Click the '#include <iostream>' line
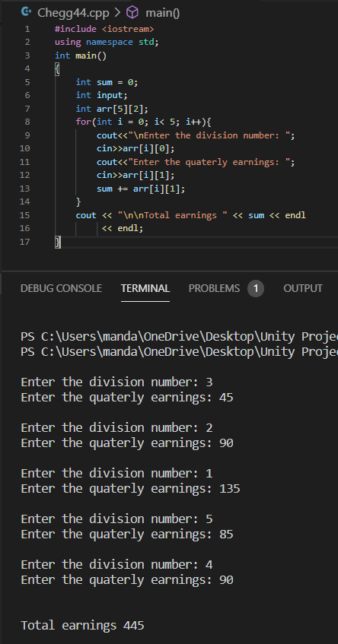The width and height of the screenshot is (338, 644). [x=104, y=29]
